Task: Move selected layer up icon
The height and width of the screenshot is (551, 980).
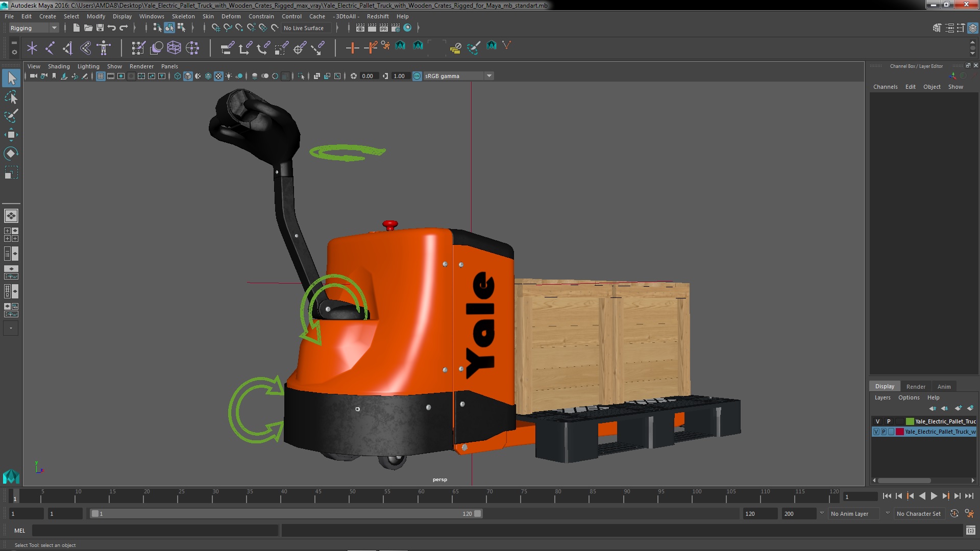Action: point(933,408)
